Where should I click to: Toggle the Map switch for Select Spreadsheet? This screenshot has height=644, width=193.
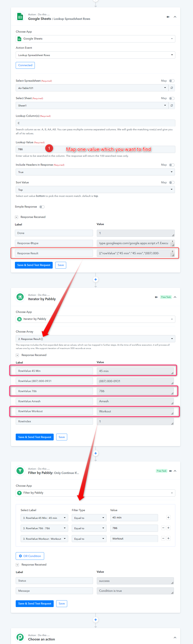pos(172,81)
